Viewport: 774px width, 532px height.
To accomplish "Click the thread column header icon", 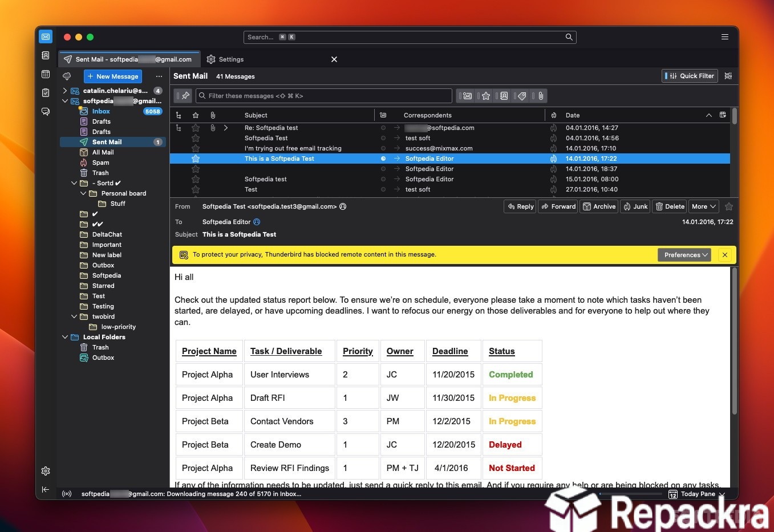I will coord(179,115).
